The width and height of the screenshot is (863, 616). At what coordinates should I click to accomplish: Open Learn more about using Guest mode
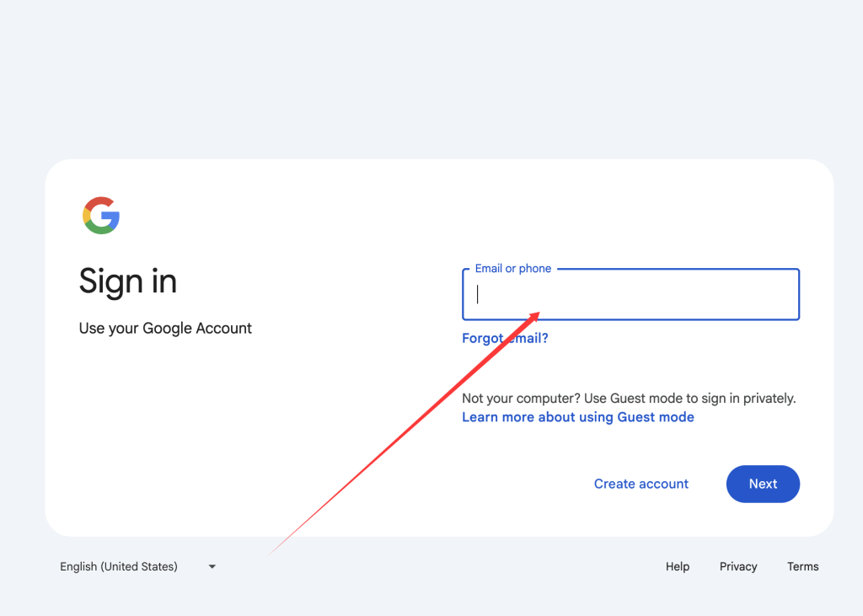click(x=578, y=417)
